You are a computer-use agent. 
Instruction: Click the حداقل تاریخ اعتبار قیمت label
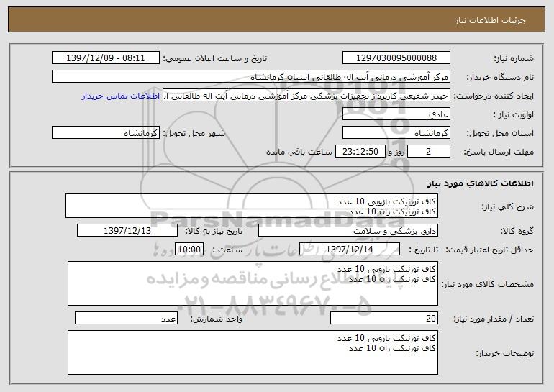coord(490,250)
